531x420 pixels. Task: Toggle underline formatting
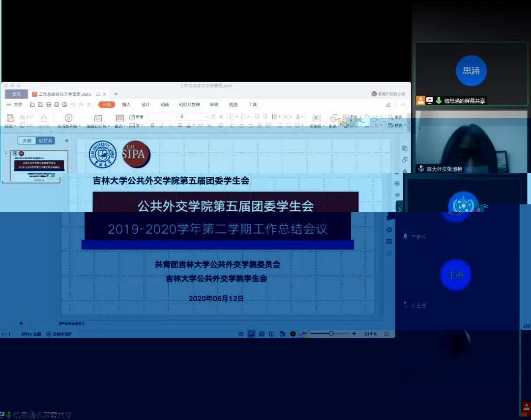click(171, 126)
